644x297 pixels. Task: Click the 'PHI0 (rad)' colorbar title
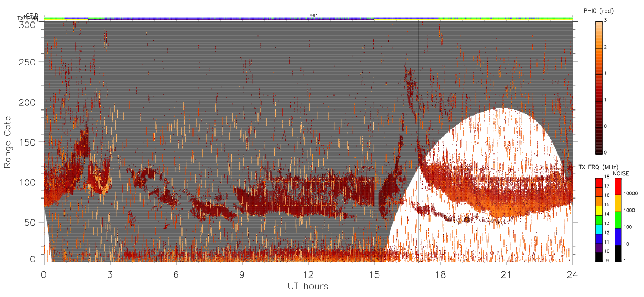[x=599, y=10]
